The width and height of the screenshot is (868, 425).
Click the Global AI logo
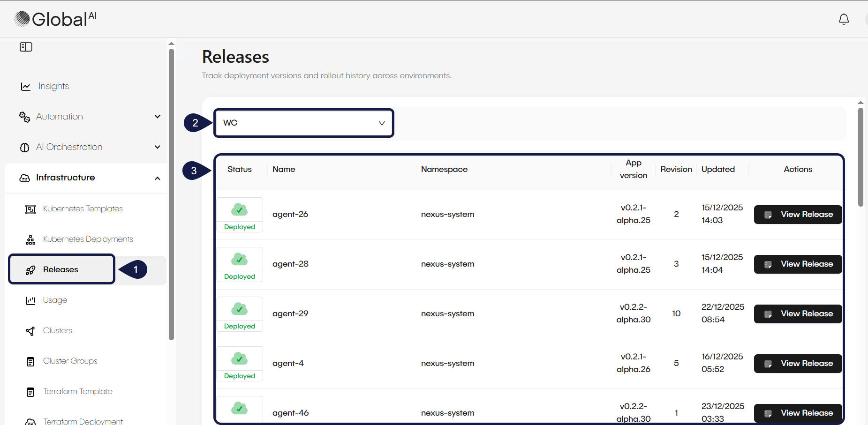[x=55, y=19]
